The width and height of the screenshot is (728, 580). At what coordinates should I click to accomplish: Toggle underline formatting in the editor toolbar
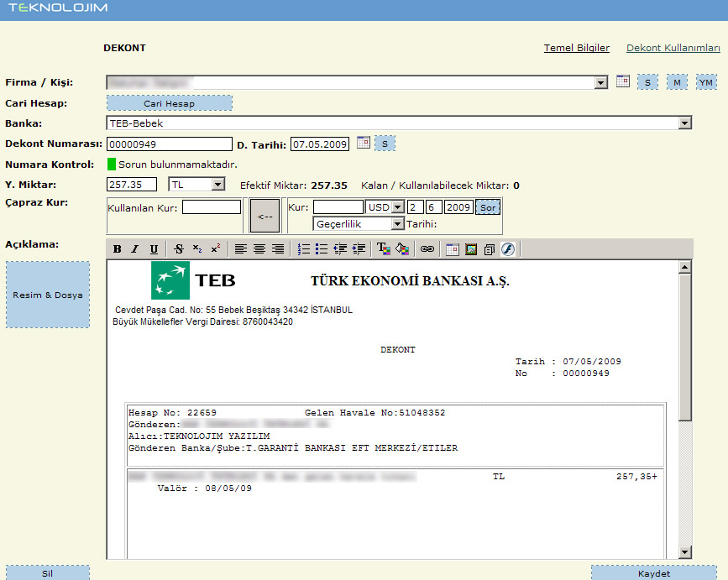pyautogui.click(x=154, y=249)
